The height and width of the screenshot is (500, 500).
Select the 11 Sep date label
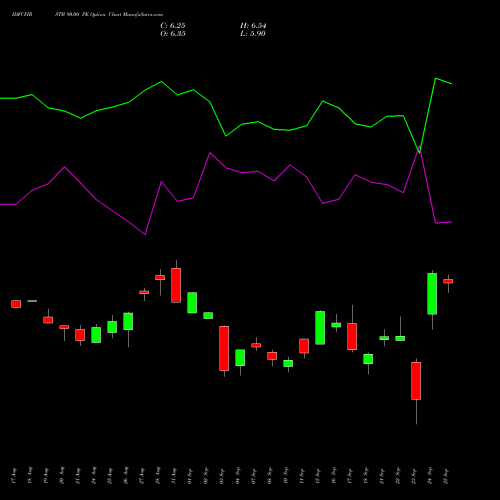pos(302,476)
